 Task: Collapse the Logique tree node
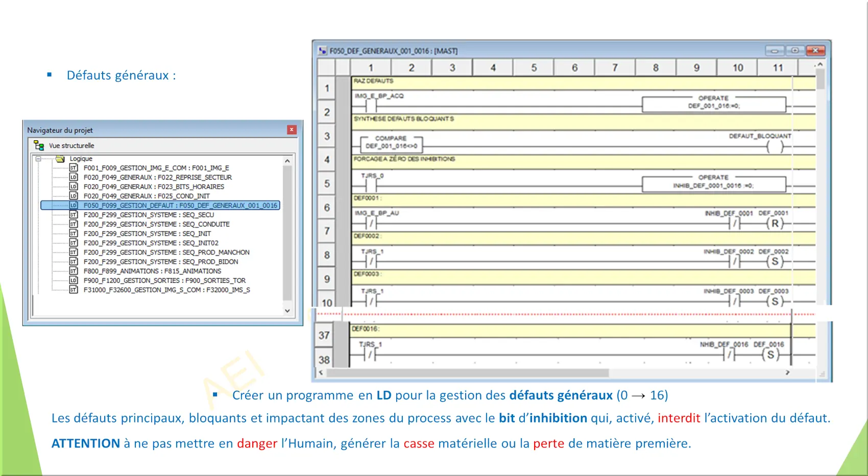(38, 159)
